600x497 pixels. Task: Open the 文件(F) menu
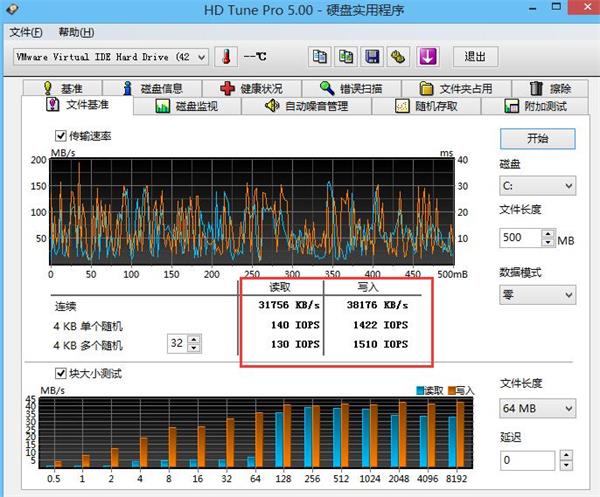[26, 33]
